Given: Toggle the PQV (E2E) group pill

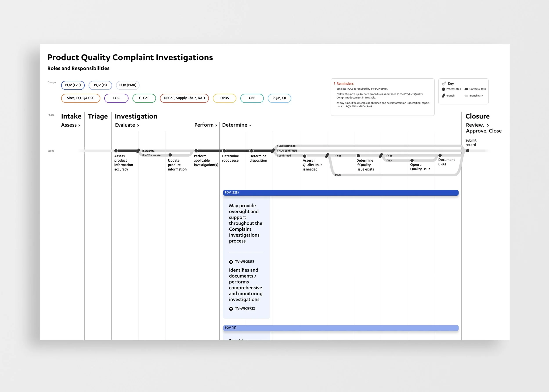Looking at the screenshot, I should tap(73, 85).
